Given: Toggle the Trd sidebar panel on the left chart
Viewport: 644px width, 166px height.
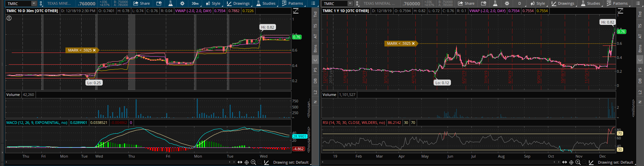Looking at the screenshot, I should click(315, 14).
